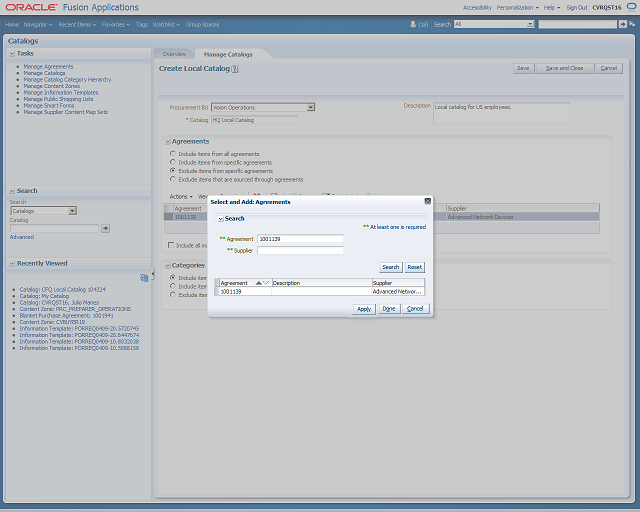Select 'Exclude items that are sourced through agreements'
Viewport: 640px width, 512px height.
coord(173,179)
